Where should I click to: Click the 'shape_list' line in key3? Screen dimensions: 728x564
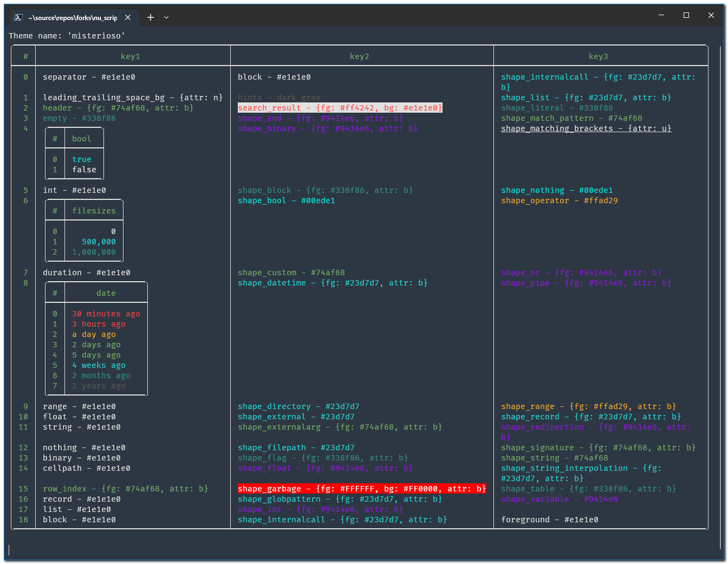click(x=586, y=98)
